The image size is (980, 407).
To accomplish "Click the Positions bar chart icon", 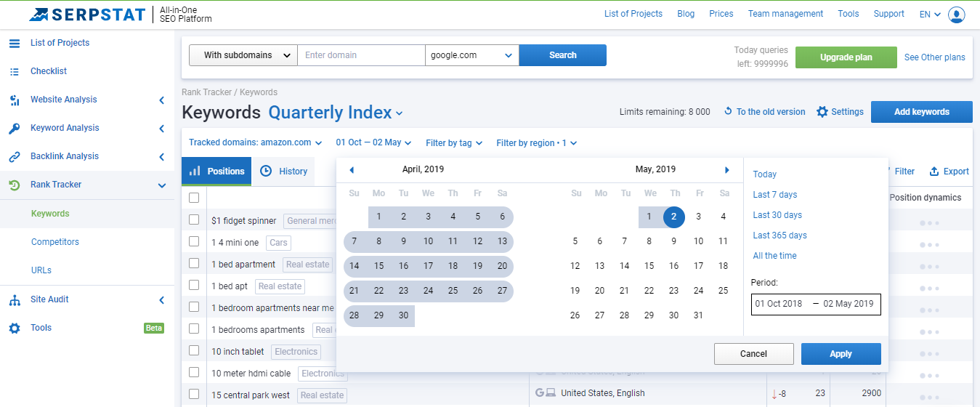I will click(195, 171).
